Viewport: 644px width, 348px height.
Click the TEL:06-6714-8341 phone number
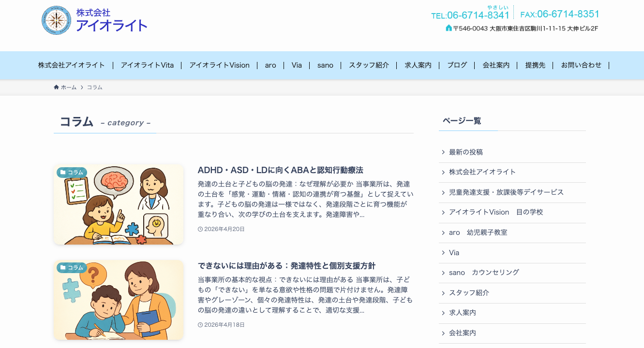tap(470, 15)
